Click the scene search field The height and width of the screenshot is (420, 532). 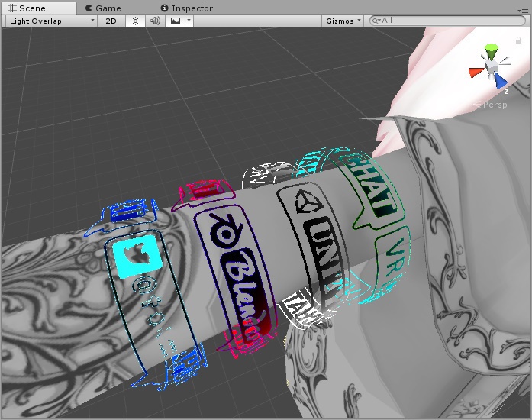[x=447, y=21]
